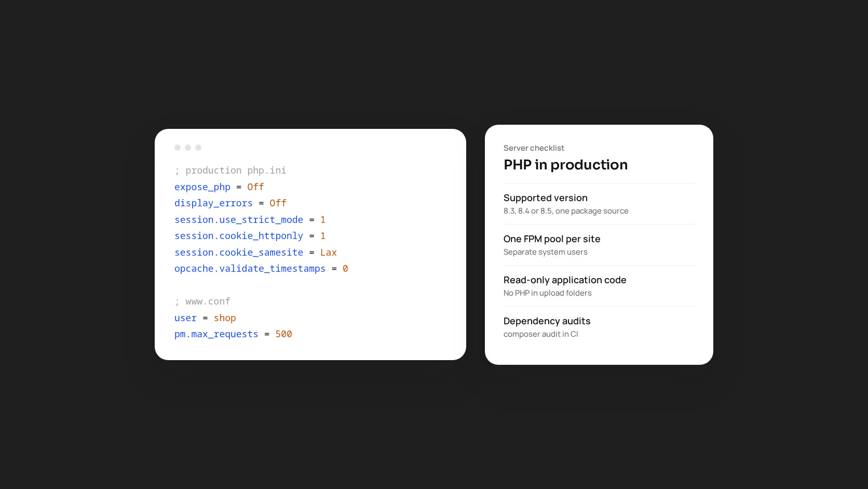This screenshot has height=489, width=868.
Task: Click the 'display_errors = Off' line
Action: click(x=230, y=203)
